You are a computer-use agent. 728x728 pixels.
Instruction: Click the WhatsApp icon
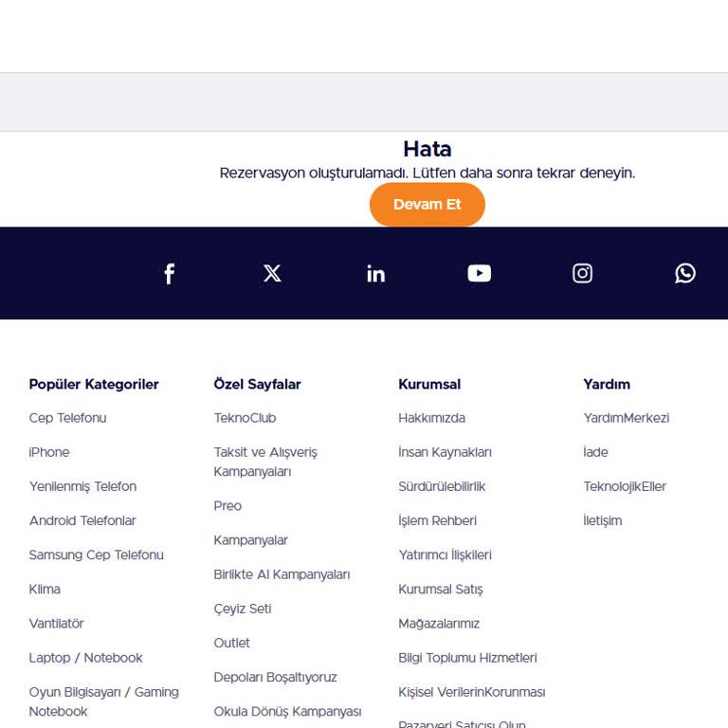684,274
